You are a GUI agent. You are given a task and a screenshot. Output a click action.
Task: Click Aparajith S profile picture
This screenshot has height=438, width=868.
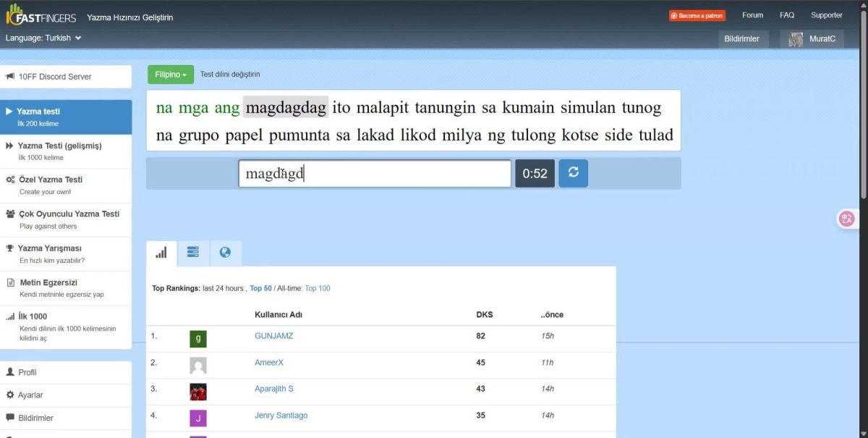(x=197, y=392)
